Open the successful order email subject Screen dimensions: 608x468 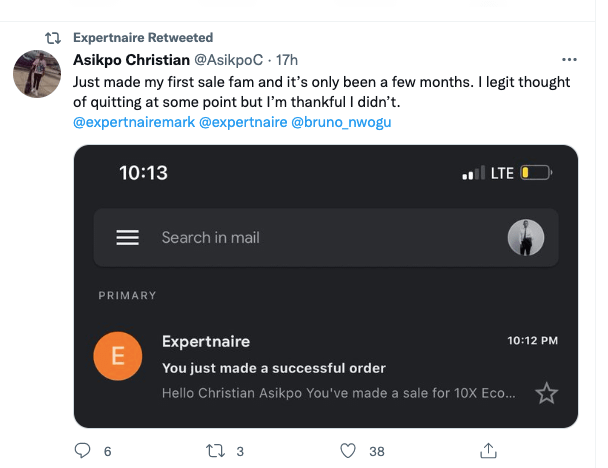coord(273,368)
